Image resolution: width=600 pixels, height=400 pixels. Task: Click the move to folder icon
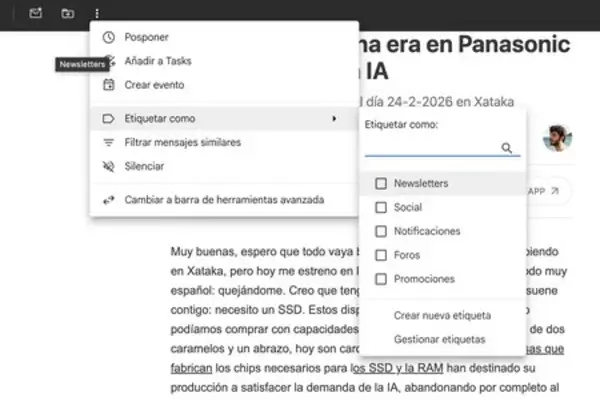67,13
